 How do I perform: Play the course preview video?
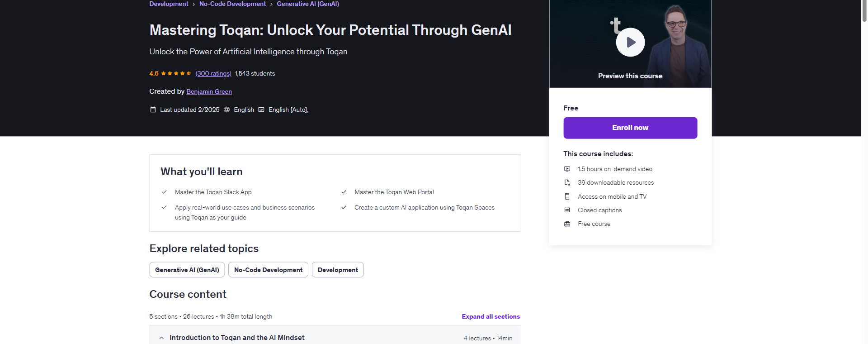pyautogui.click(x=630, y=42)
